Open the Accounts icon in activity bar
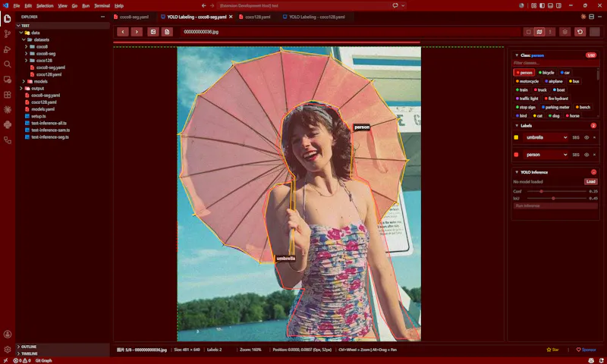Screen dimensions: 607x364 (8, 334)
